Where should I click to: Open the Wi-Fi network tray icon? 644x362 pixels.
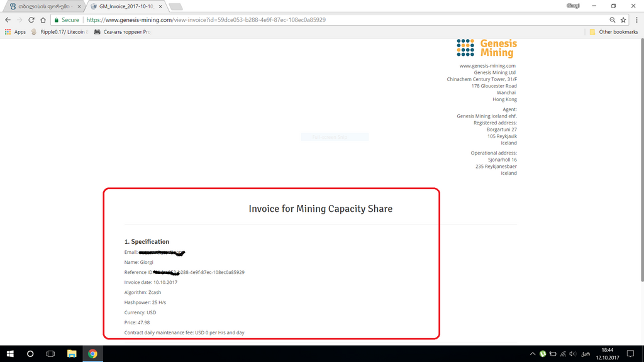563,354
